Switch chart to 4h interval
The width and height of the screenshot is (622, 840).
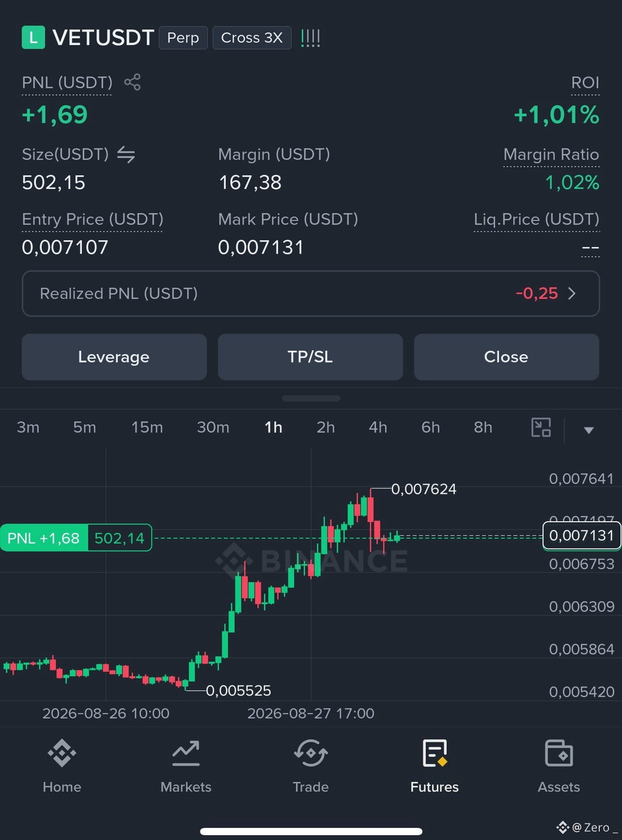[x=378, y=427]
